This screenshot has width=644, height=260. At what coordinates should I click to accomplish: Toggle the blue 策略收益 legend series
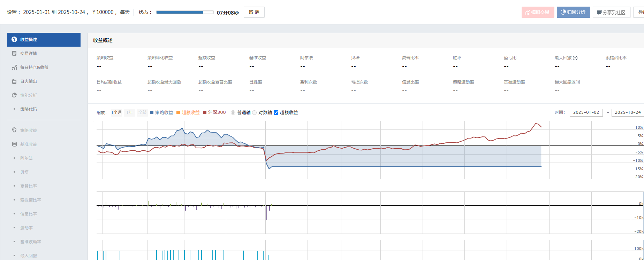(161, 112)
